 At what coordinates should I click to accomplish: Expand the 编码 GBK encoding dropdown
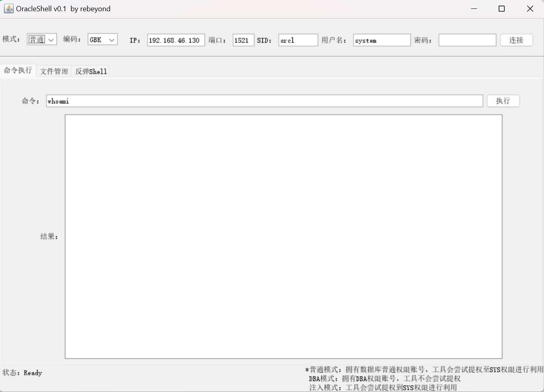pos(102,39)
